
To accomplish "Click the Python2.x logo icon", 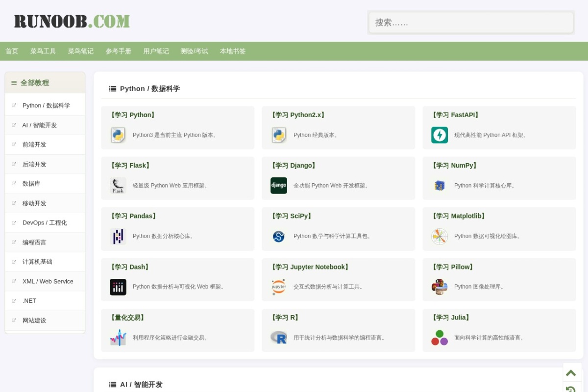I will tap(279, 135).
